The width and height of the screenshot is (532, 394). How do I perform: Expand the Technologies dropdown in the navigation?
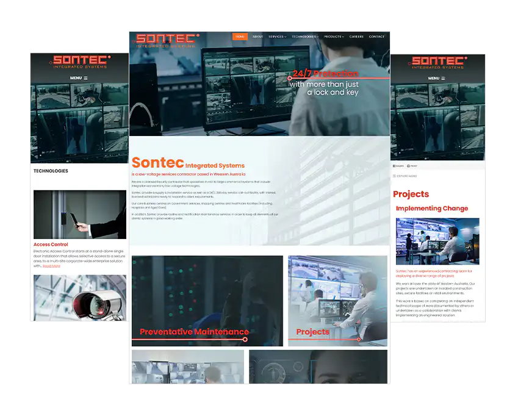(x=305, y=37)
